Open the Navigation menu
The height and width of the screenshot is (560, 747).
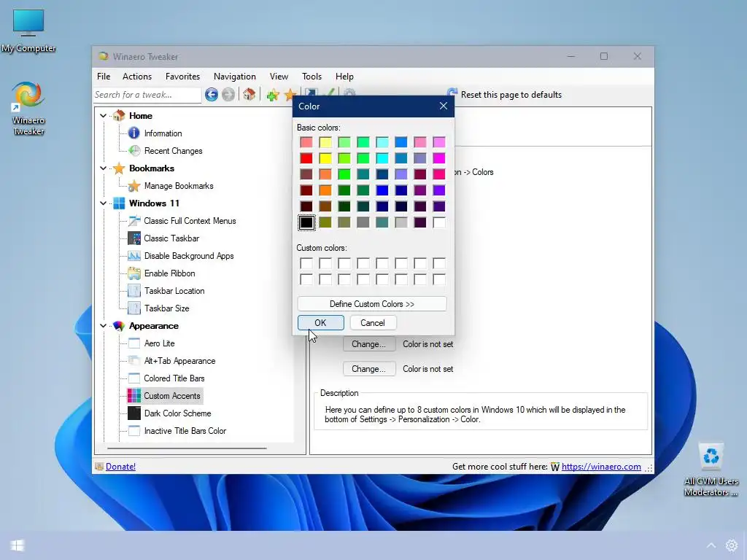pyautogui.click(x=234, y=76)
